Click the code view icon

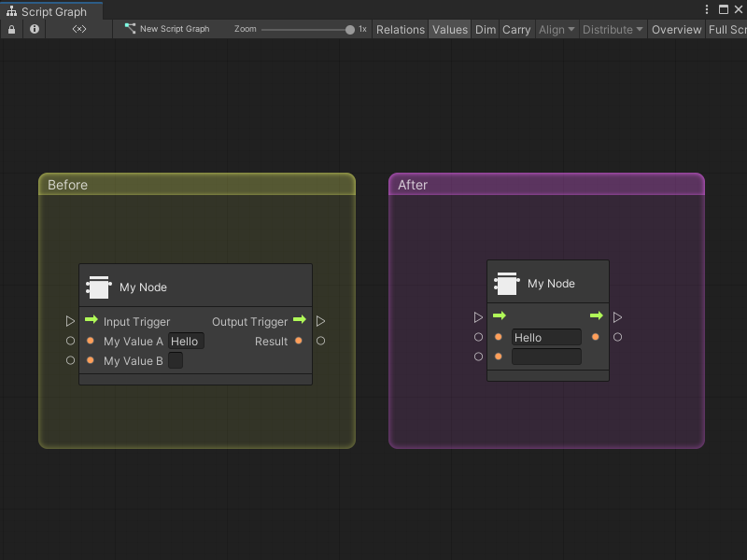tap(78, 29)
